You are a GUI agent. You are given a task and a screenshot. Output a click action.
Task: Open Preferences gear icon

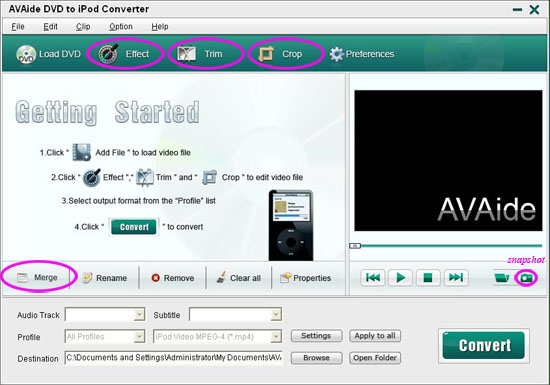coord(336,54)
